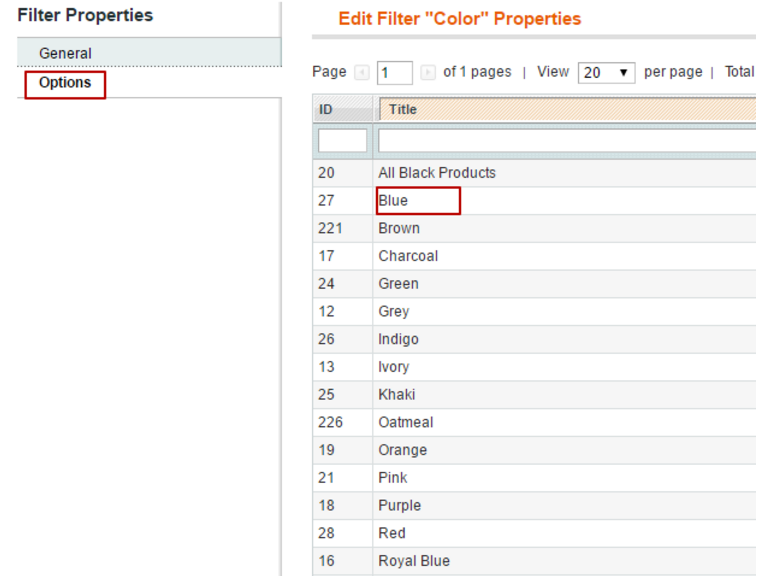
Task: Open the Purple option row
Action: click(399, 505)
